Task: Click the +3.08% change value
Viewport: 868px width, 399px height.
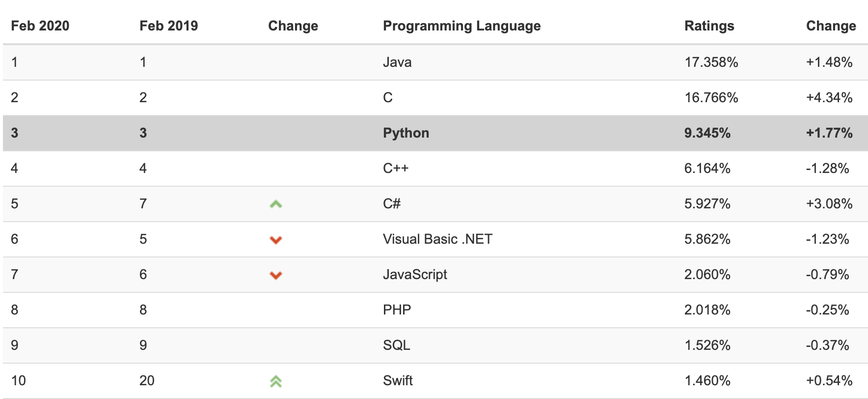Action: coord(829,204)
